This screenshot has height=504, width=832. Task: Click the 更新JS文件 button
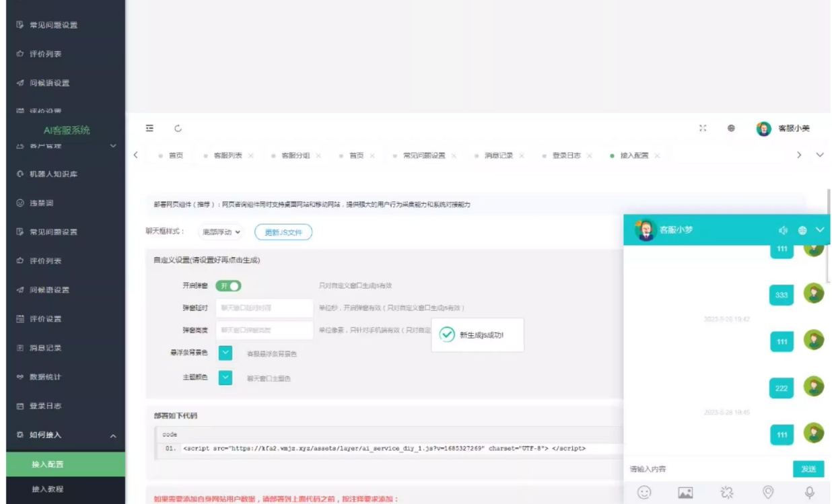coord(283,232)
